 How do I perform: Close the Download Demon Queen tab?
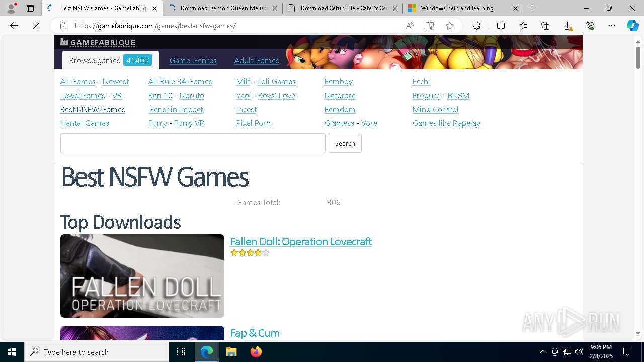pos(275,8)
